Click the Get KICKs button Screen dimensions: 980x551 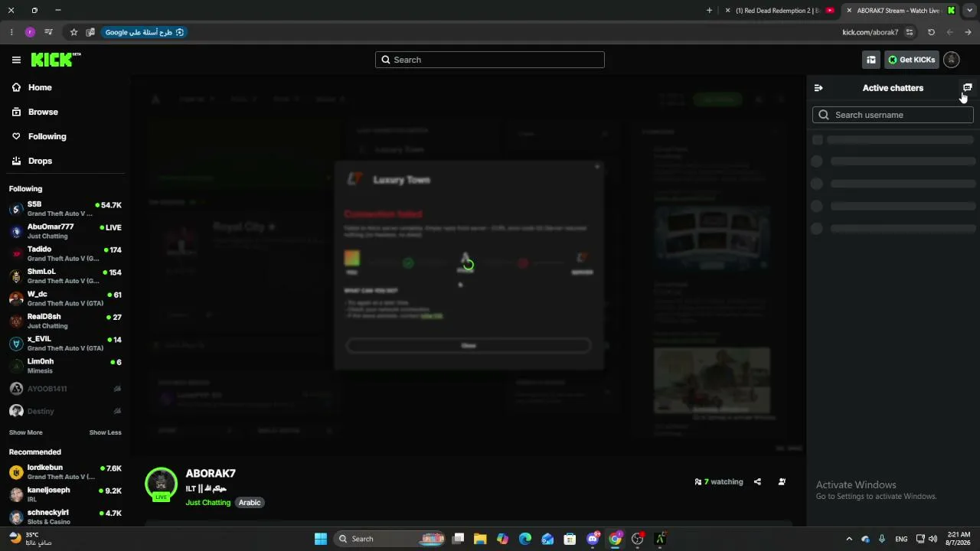(x=911, y=60)
